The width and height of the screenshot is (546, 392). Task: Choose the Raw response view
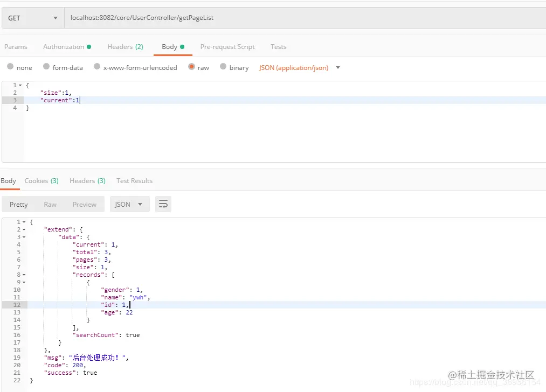[x=50, y=205]
